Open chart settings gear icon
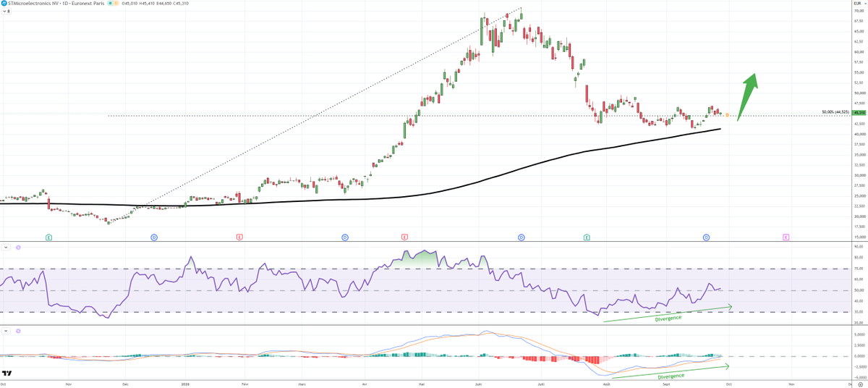The image size is (868, 388). point(860,384)
